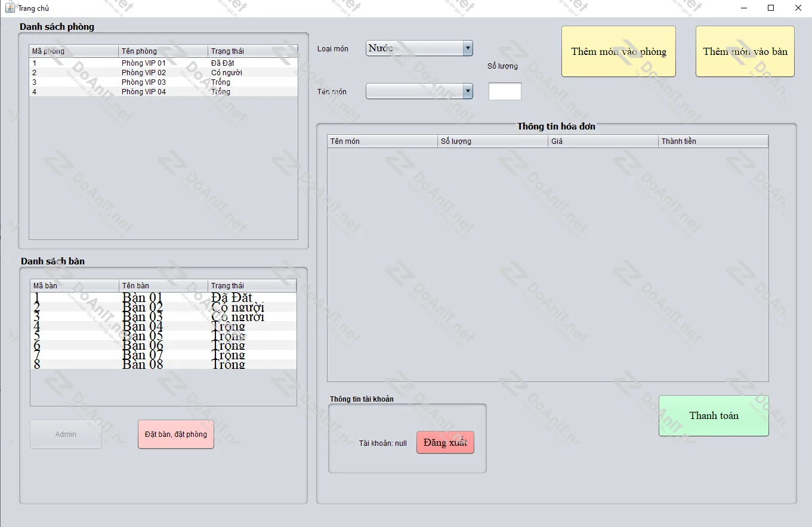
Task: Click the Thành tiền column header
Action: pos(713,141)
